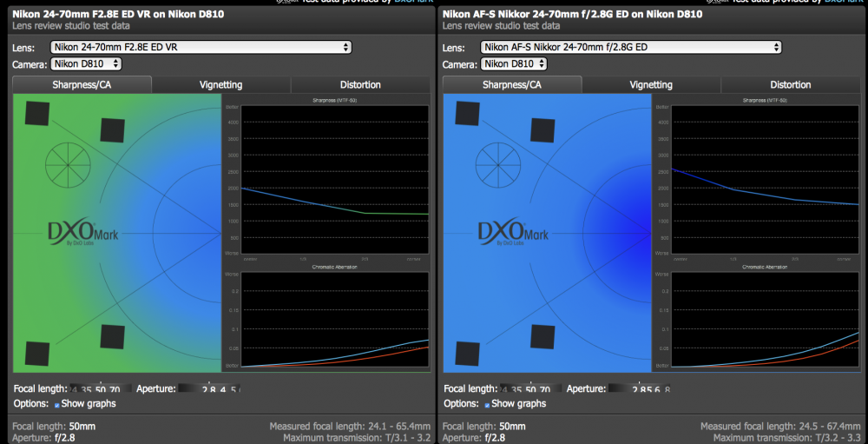The width and height of the screenshot is (868, 444).
Task: Toggle Show graphs checkbox in the AF-S Nikkor f/2.8G panel
Action: 487,405
